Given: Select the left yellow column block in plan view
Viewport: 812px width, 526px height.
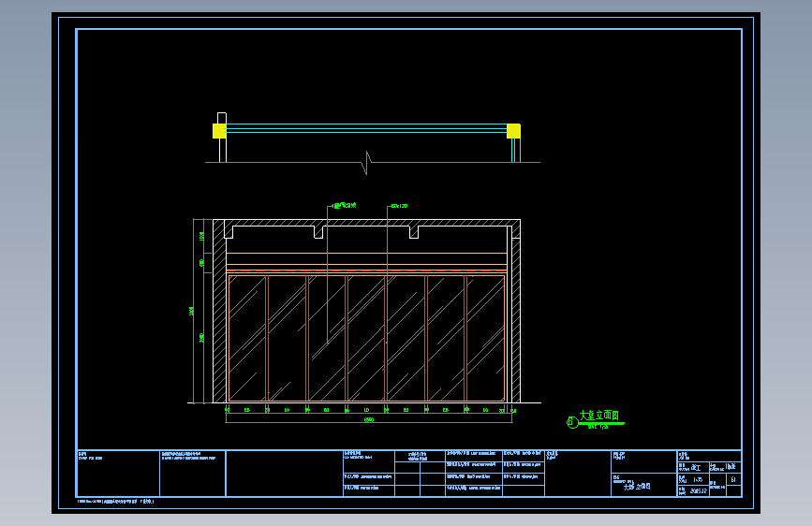Looking at the screenshot, I should [219, 131].
